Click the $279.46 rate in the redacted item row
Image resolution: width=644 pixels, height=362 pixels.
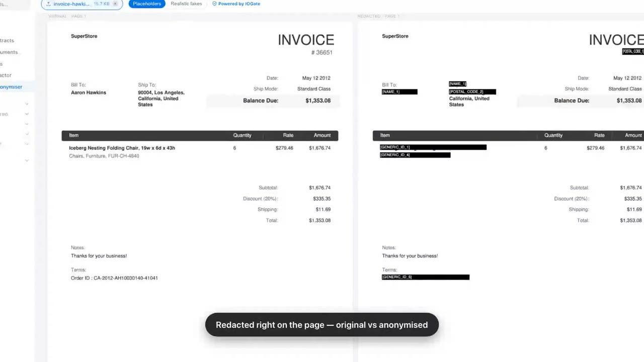pos(595,148)
